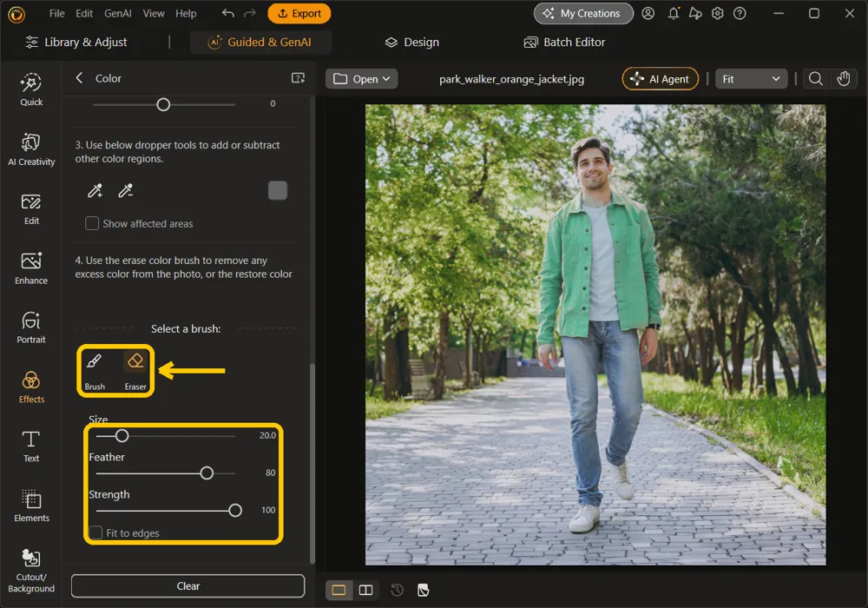Screen dimensions: 868x608
Task: Open the notifications bell
Action: point(674,13)
